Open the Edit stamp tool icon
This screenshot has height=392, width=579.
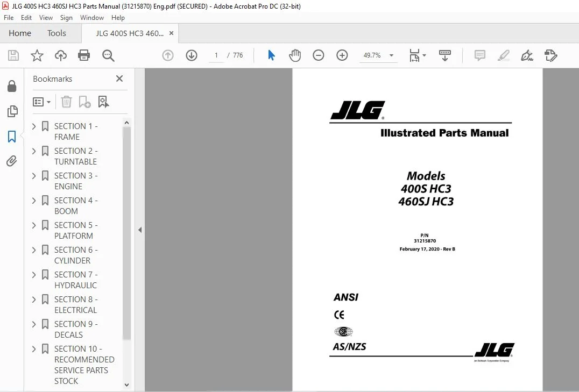(550, 55)
